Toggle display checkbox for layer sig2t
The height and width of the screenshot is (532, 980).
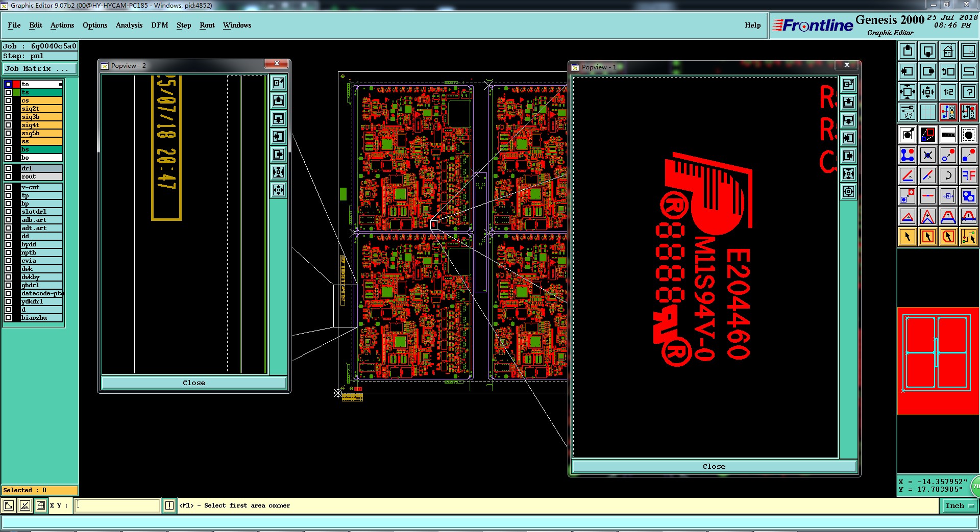8,109
